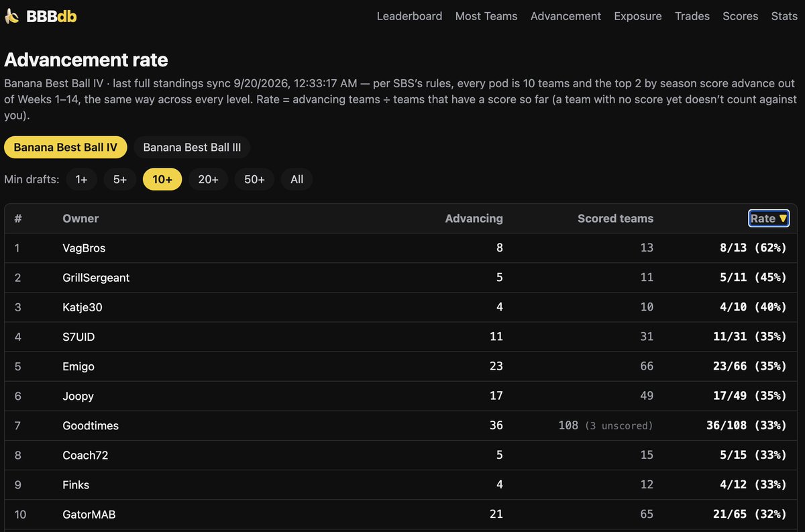Click the '(3 unscored)' note
The image size is (805, 532).
click(619, 425)
